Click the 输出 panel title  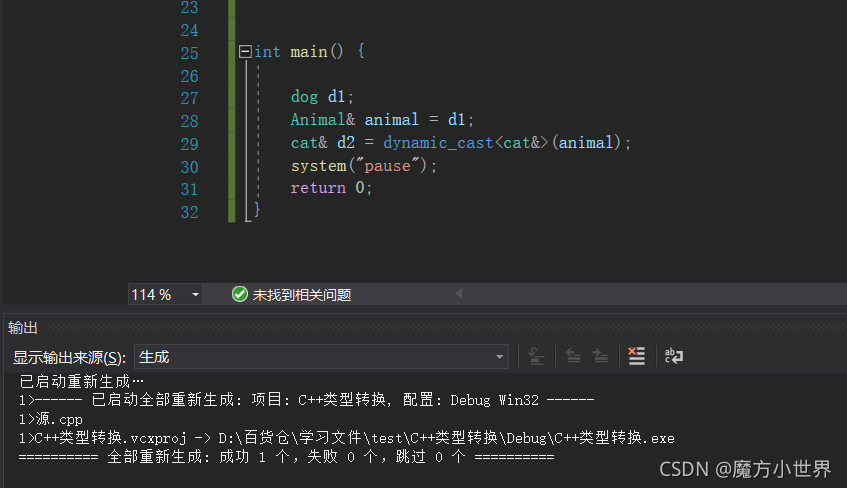click(23, 327)
